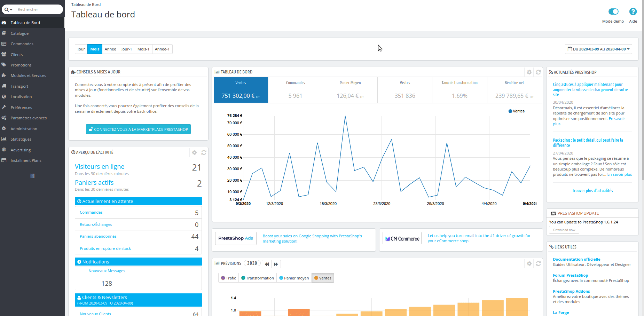Open Tableau de Bord panel settings gear
644x316 pixels.
point(529,72)
